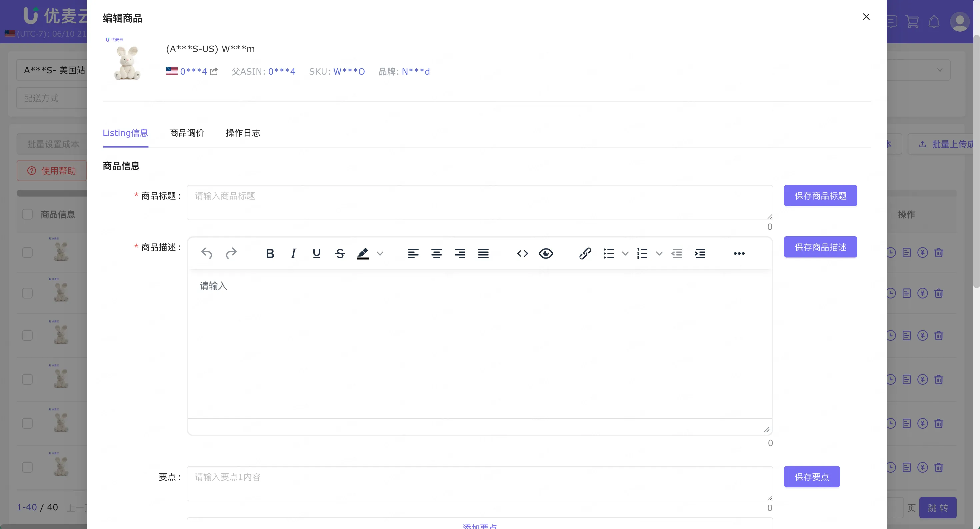The image size is (980, 529).
Task: Click 跳转 page jump button
Action: point(937,507)
